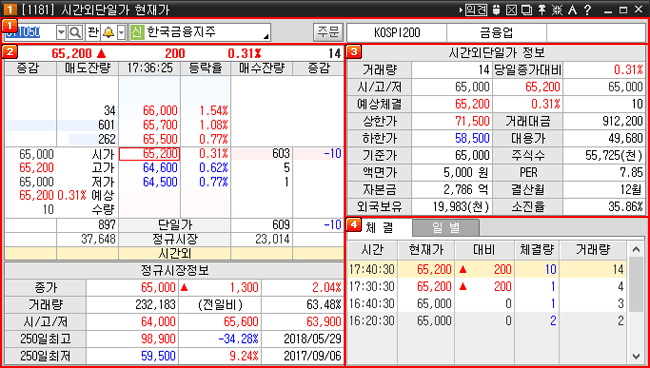
Task: Click the stock search magnifier icon
Action: [75, 32]
